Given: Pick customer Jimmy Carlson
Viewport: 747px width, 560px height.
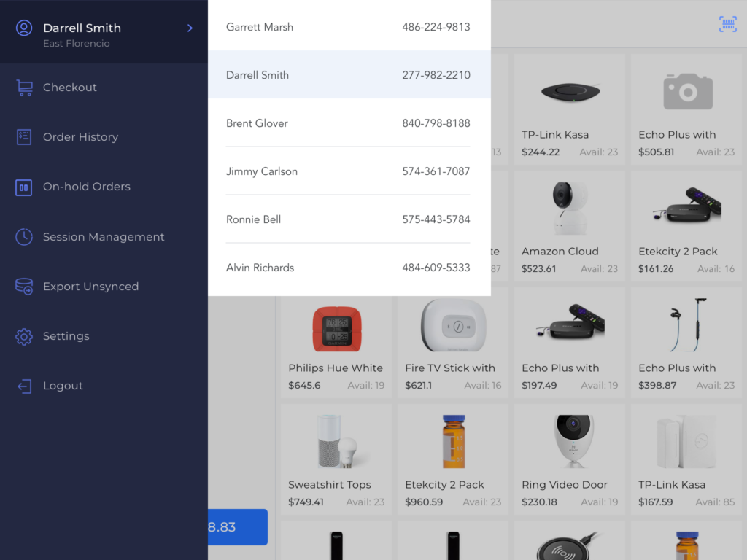Looking at the screenshot, I should pyautogui.click(x=349, y=171).
